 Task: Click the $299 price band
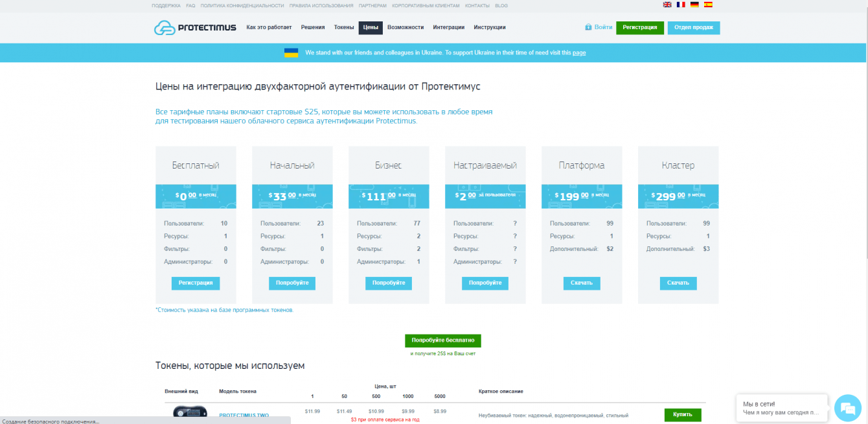coord(678,196)
